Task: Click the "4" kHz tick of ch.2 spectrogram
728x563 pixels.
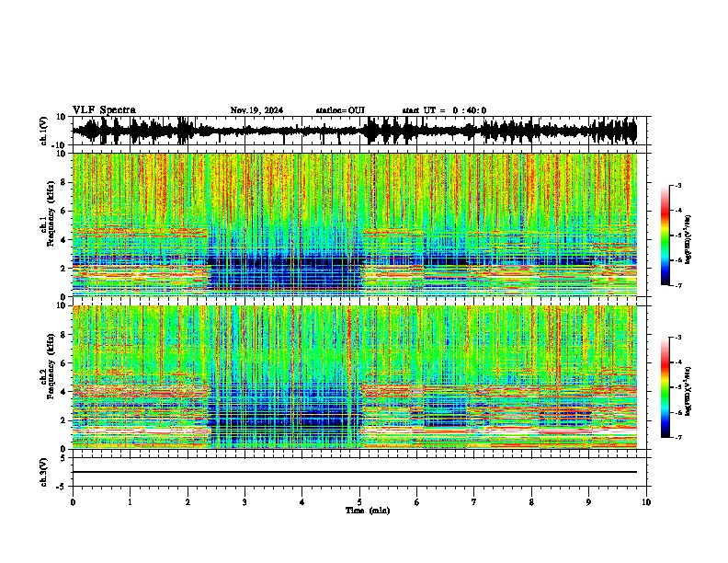Action: pos(63,392)
